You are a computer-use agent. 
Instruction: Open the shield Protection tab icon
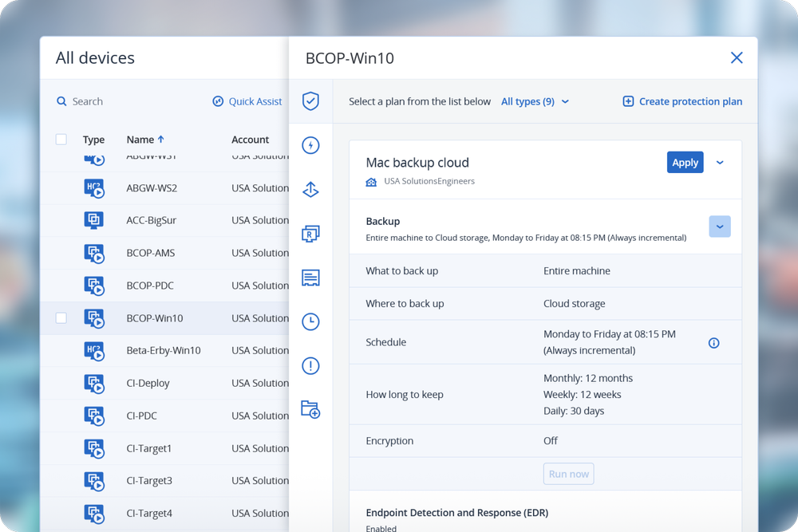pos(310,101)
